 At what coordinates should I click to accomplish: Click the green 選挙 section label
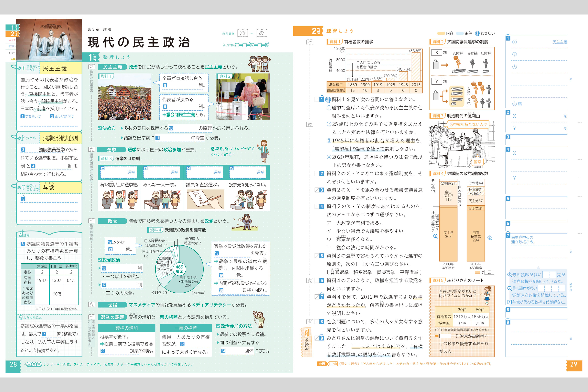click(112, 150)
